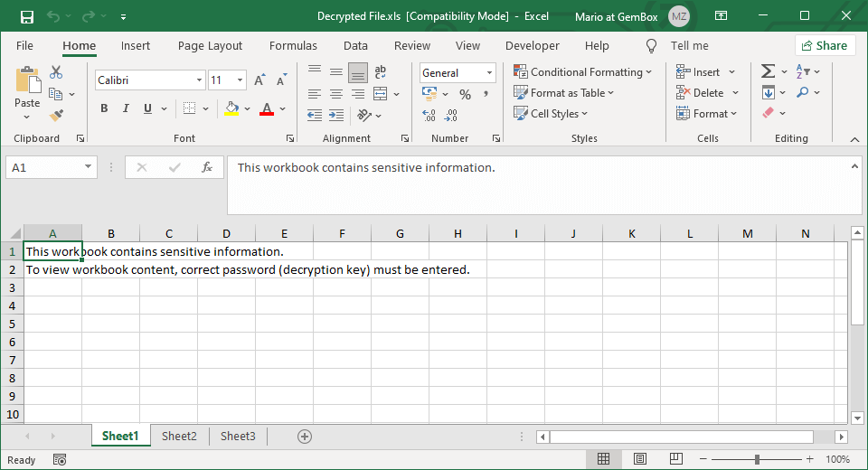
Task: Click the Save icon in title bar
Action: click(x=26, y=16)
